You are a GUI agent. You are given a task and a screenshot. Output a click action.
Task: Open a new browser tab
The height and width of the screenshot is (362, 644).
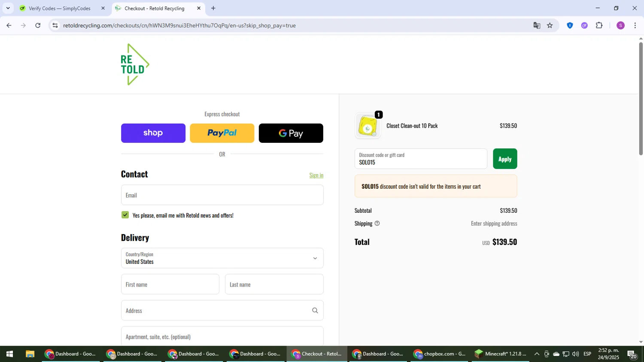tap(213, 8)
